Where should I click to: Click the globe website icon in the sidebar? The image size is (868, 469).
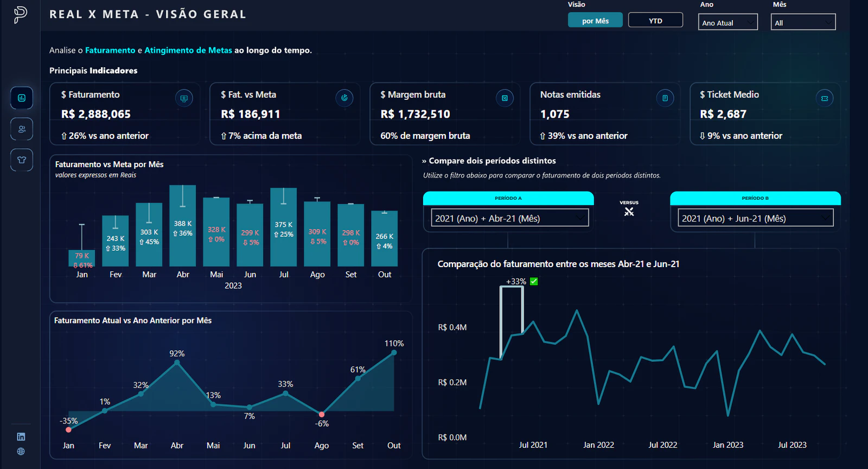click(21, 451)
